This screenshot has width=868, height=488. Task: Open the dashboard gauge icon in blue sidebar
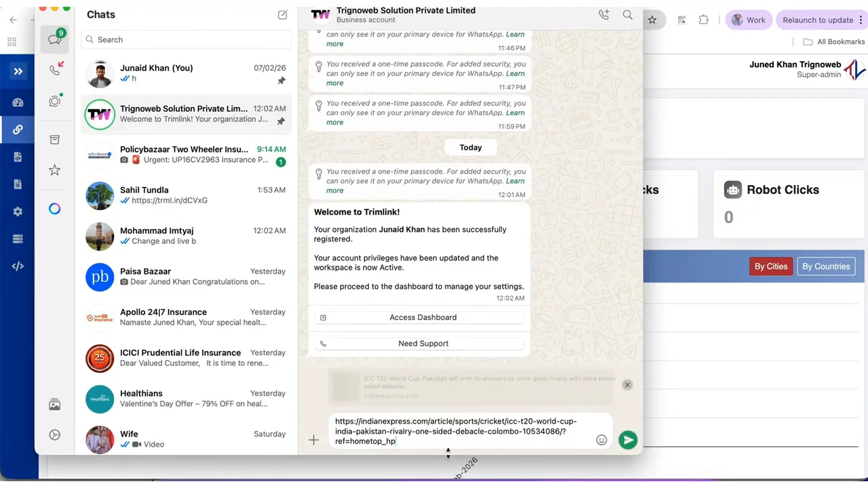(18, 102)
